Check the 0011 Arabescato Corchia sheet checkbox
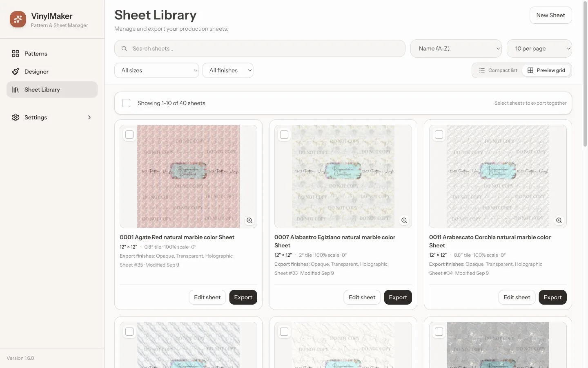 [439, 135]
